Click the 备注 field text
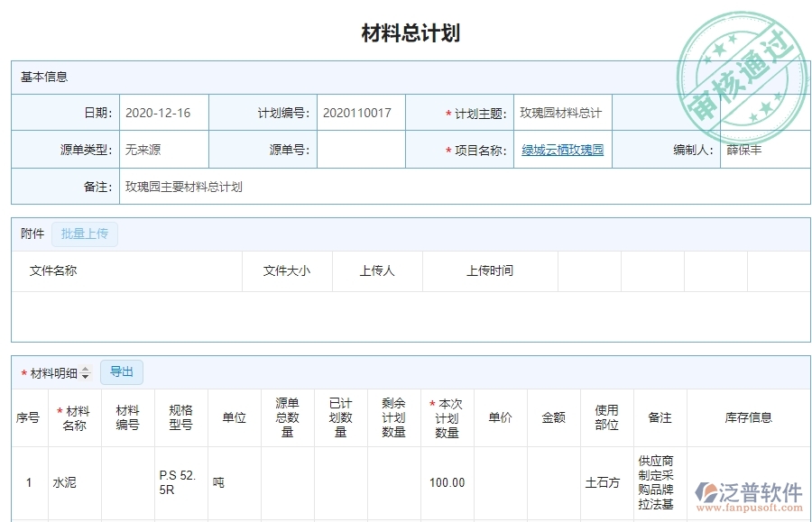Screen dimensions: 812x522 point(183,187)
